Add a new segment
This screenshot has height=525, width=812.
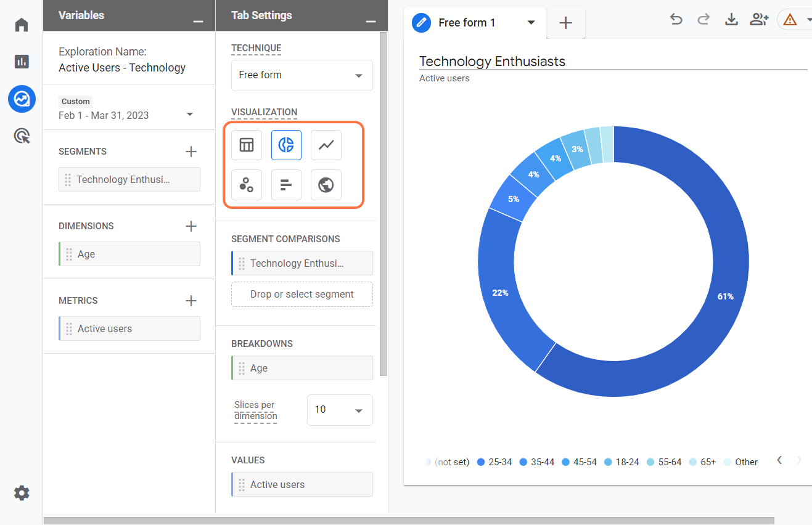(x=191, y=152)
